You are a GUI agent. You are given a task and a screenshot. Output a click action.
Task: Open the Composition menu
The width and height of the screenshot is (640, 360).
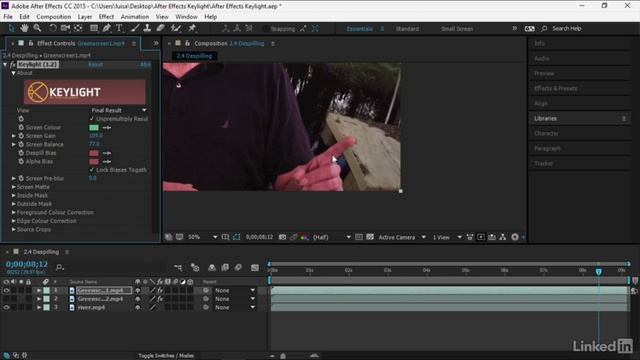coord(53,17)
